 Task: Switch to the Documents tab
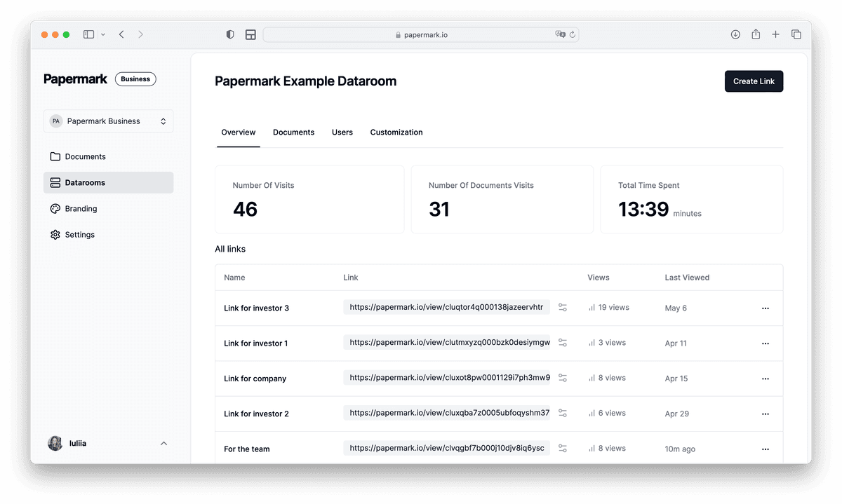[x=293, y=132]
